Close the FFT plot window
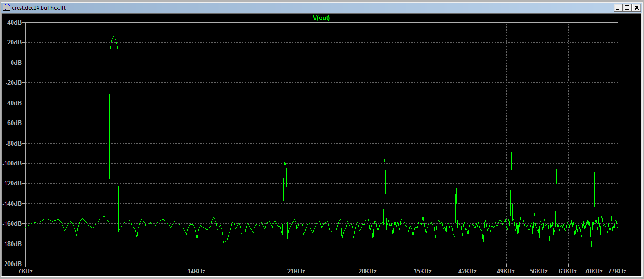Viewport: 644px width, 279px height. pos(636,8)
